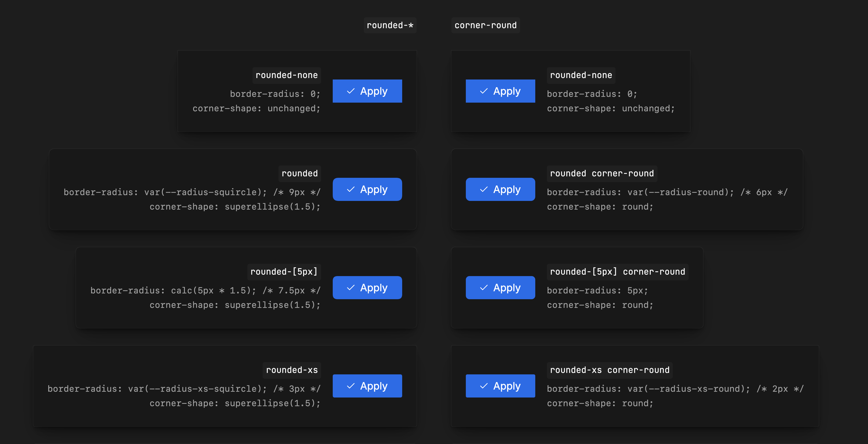Click the rounded-* header label
This screenshot has height=444, width=868.
click(390, 25)
